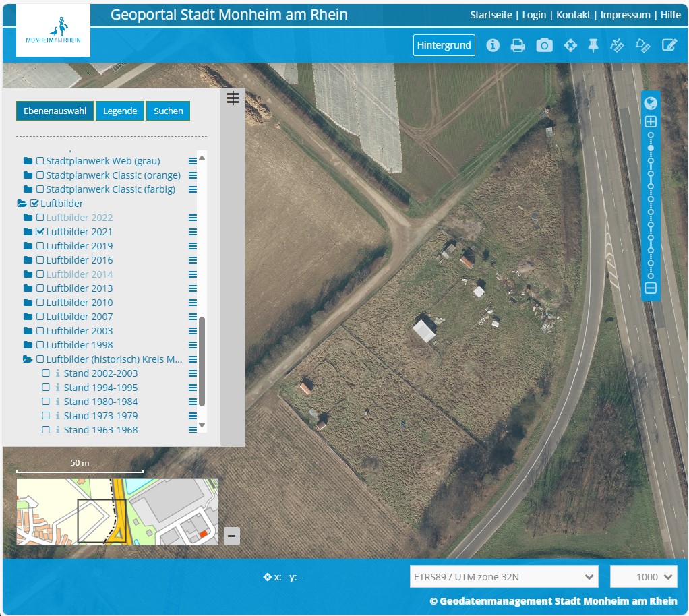Viewport: 689px width, 616px height.
Task: Open the Startseite link
Action: pyautogui.click(x=491, y=15)
